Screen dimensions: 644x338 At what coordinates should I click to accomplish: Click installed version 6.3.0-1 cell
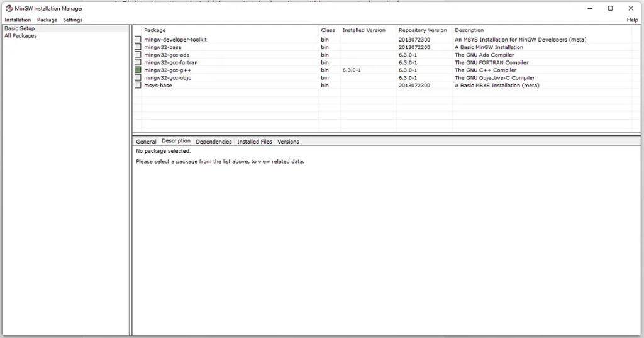[352, 70]
